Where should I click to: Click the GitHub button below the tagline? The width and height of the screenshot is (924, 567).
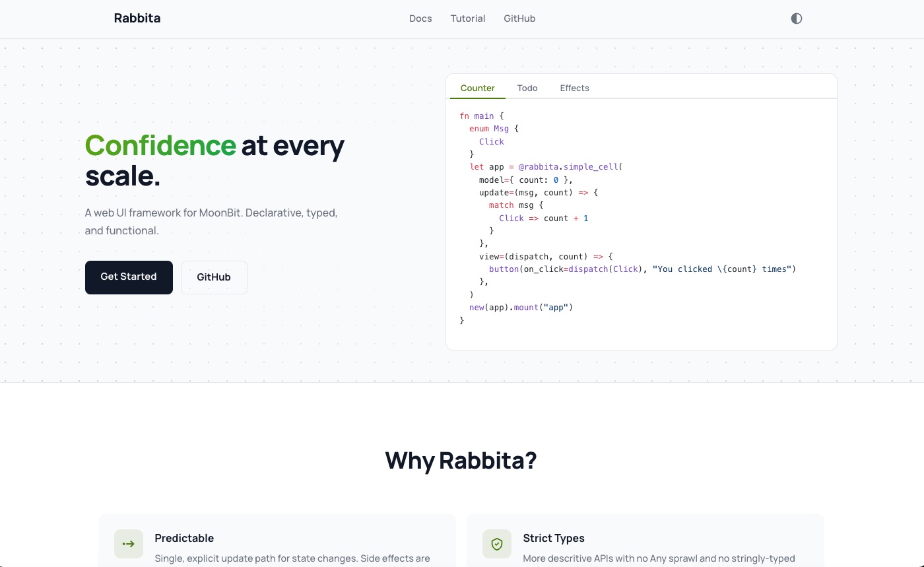coord(214,277)
